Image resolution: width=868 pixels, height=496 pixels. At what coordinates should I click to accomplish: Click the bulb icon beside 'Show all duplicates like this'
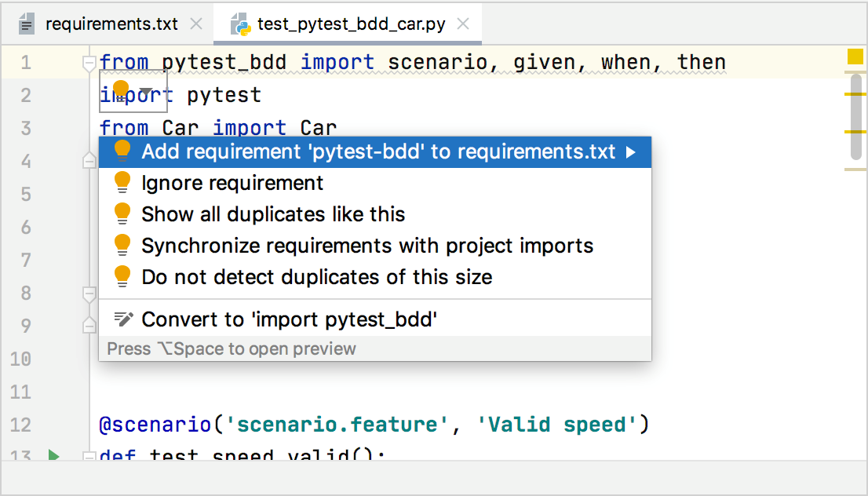122,213
